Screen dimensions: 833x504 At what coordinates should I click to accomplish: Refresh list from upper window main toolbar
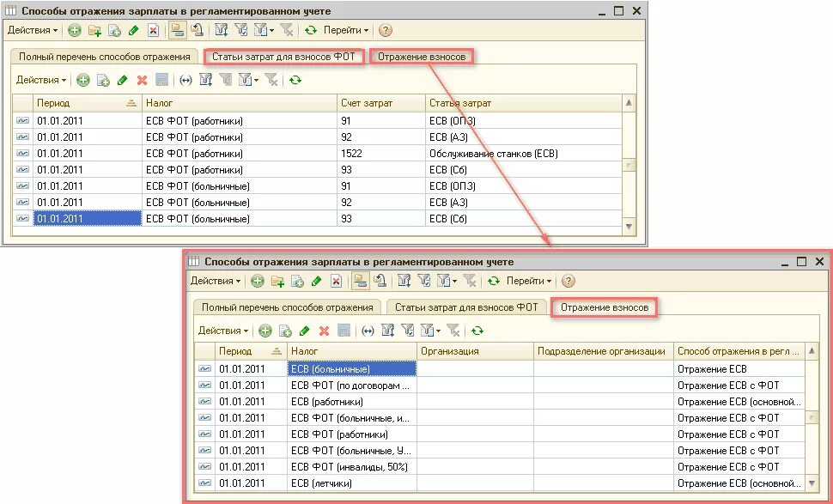[311, 30]
